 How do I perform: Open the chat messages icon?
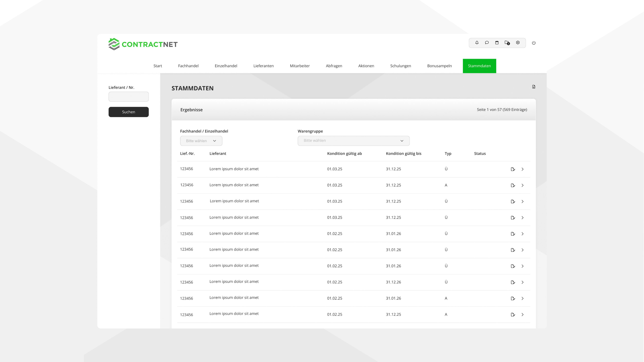[x=487, y=42]
